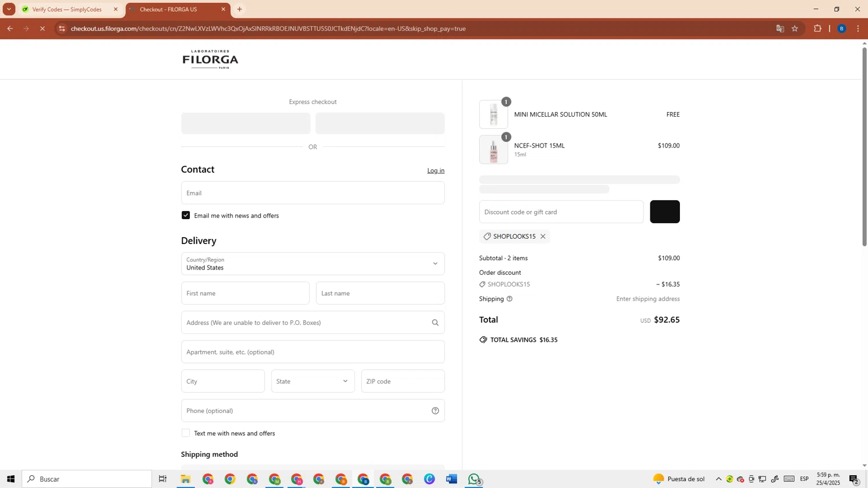The height and width of the screenshot is (488, 868).
Task: Show hidden system tray icons
Action: point(719,479)
